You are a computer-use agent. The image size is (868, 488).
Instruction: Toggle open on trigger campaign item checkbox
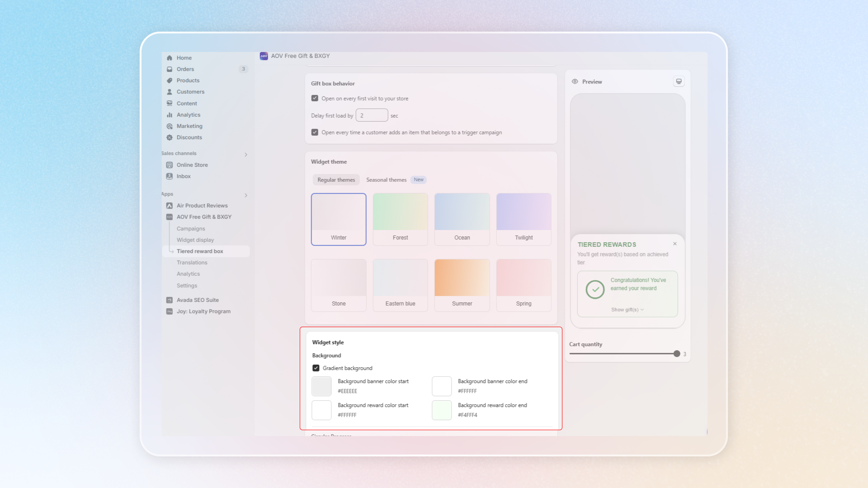pyautogui.click(x=315, y=132)
